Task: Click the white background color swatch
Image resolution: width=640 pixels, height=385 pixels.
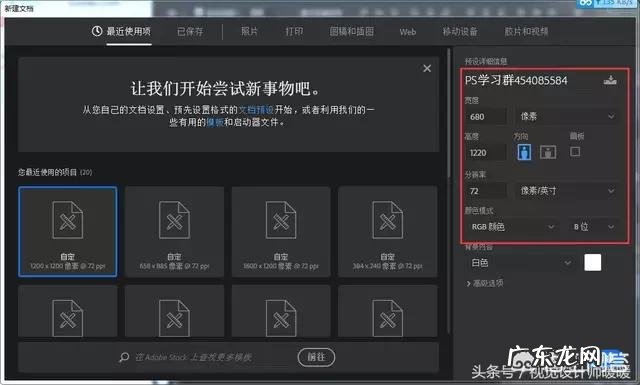Action: click(593, 263)
